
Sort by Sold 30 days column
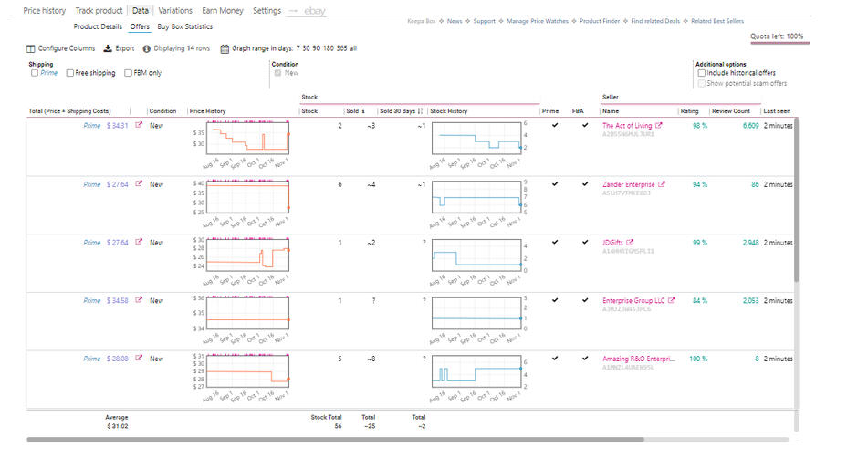tap(400, 111)
